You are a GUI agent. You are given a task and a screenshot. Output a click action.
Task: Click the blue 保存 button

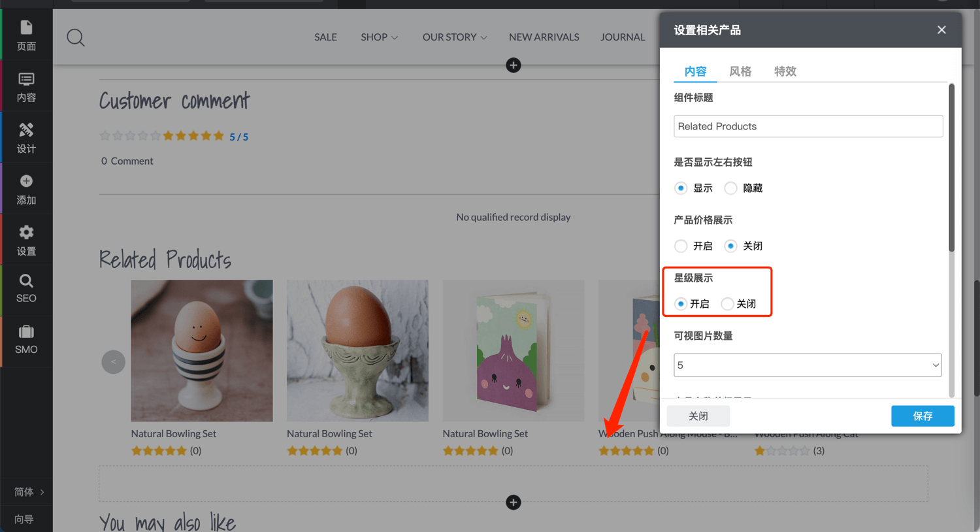(922, 416)
